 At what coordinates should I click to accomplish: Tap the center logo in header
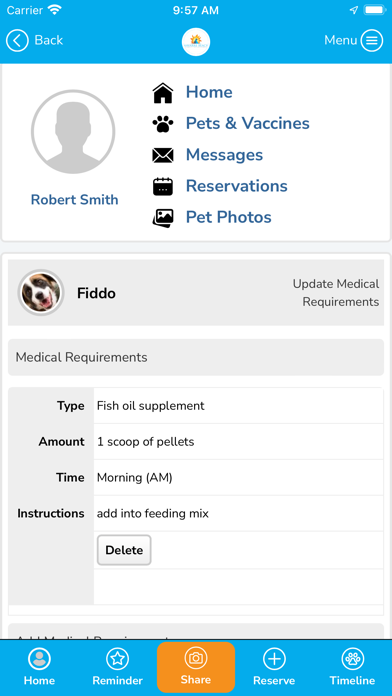(196, 42)
